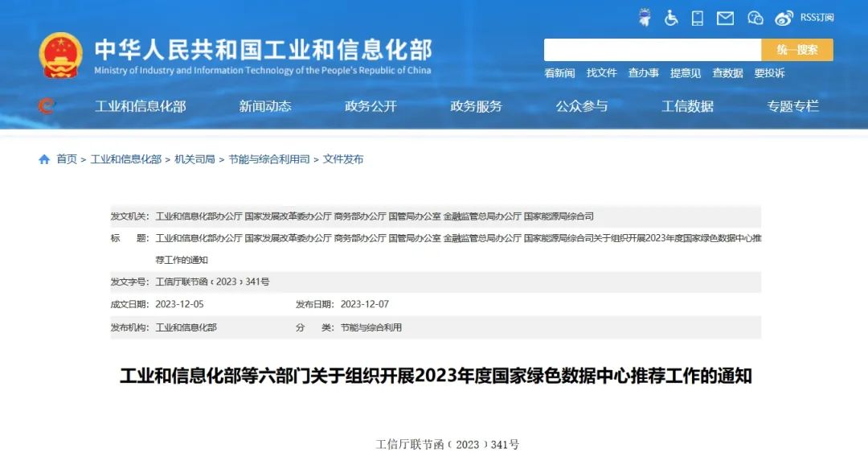The height and width of the screenshot is (469, 868).
Task: Open the smart robot assistant icon
Action: (x=645, y=18)
